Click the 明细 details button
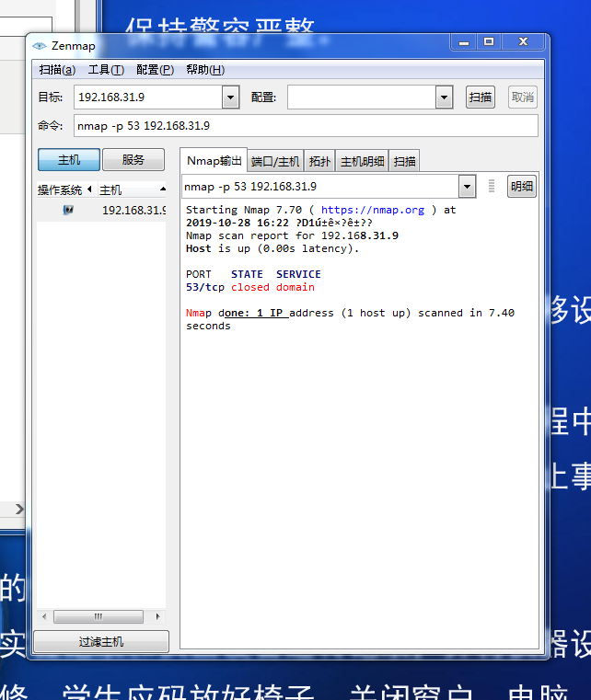This screenshot has height=700, width=591. click(522, 186)
